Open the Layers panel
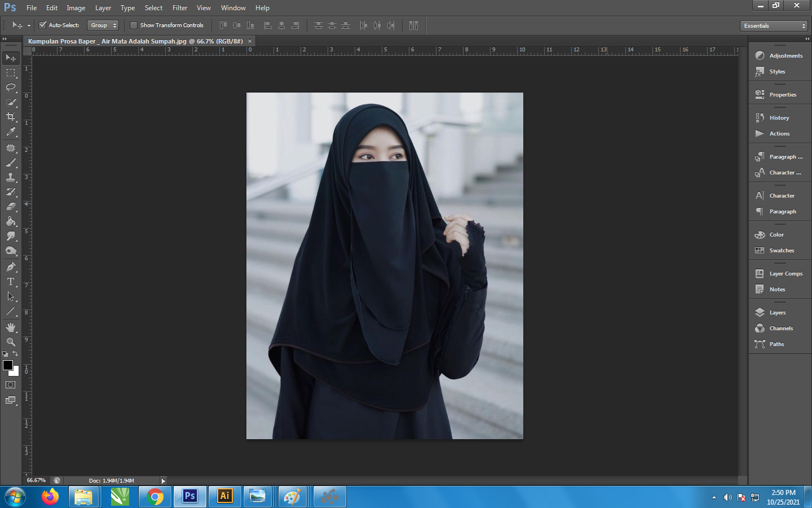812x508 pixels. pyautogui.click(x=777, y=313)
